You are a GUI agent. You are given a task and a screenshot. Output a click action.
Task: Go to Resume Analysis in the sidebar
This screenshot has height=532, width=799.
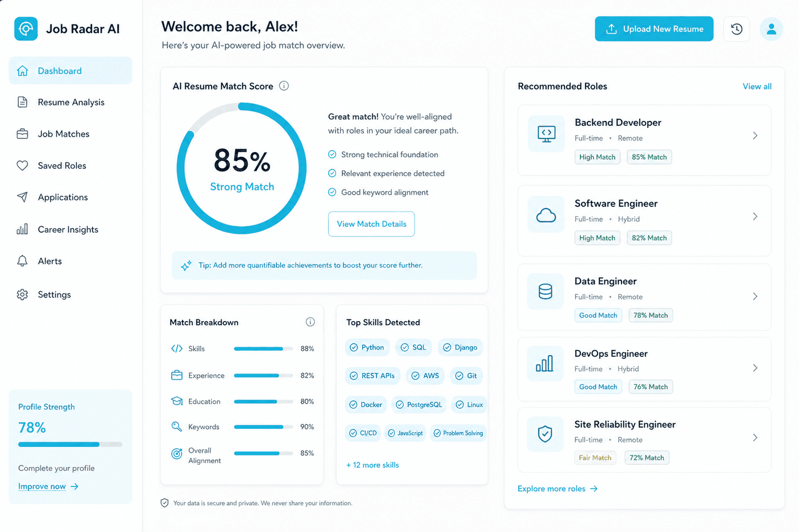click(x=70, y=102)
